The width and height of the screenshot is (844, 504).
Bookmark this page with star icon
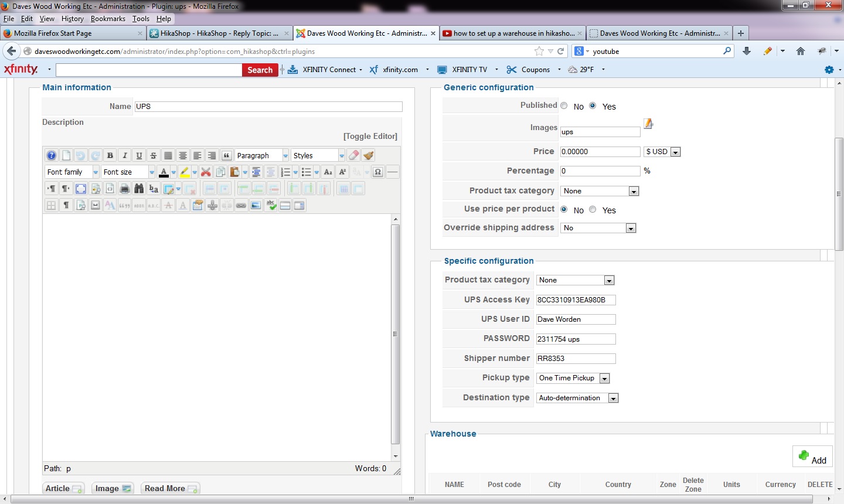[x=539, y=51]
